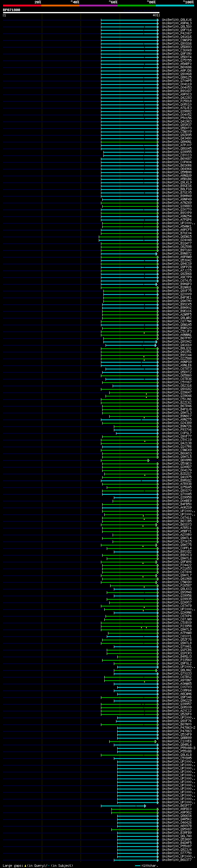This screenshot has height=868, width=197.
Task: Select the UniRef100_Q5I4F9 label
Action: point(176,735)
